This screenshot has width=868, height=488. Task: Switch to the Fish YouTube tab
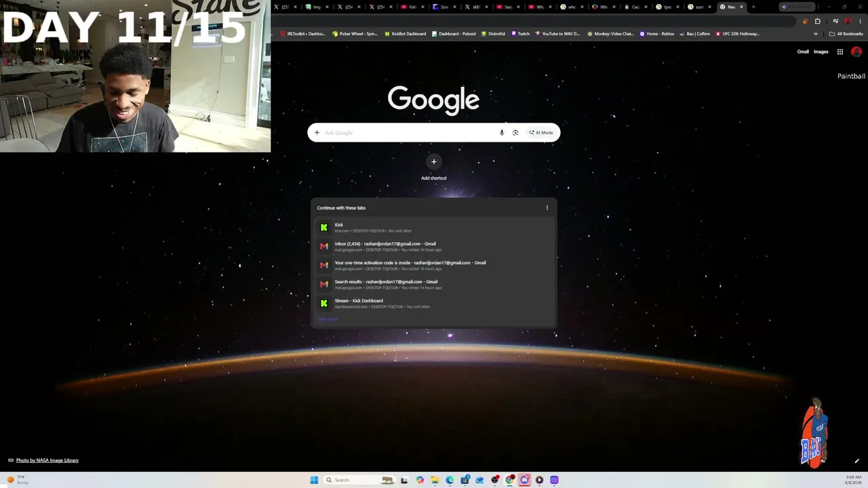413,7
